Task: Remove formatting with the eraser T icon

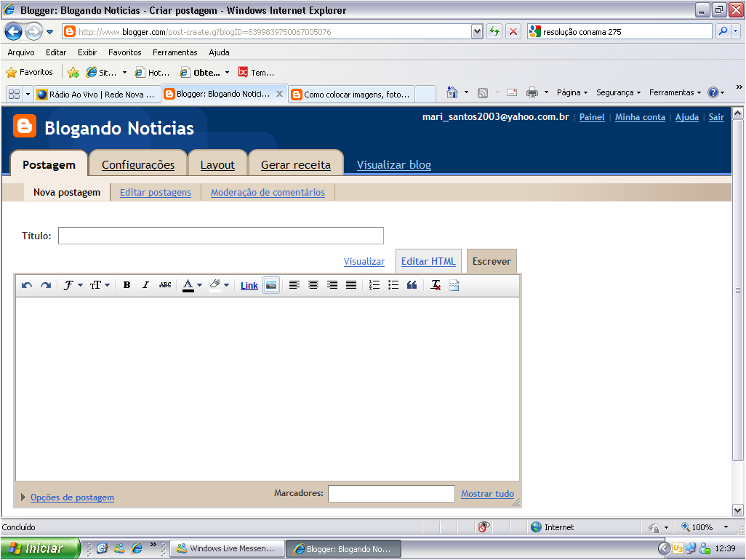Action: click(x=434, y=284)
